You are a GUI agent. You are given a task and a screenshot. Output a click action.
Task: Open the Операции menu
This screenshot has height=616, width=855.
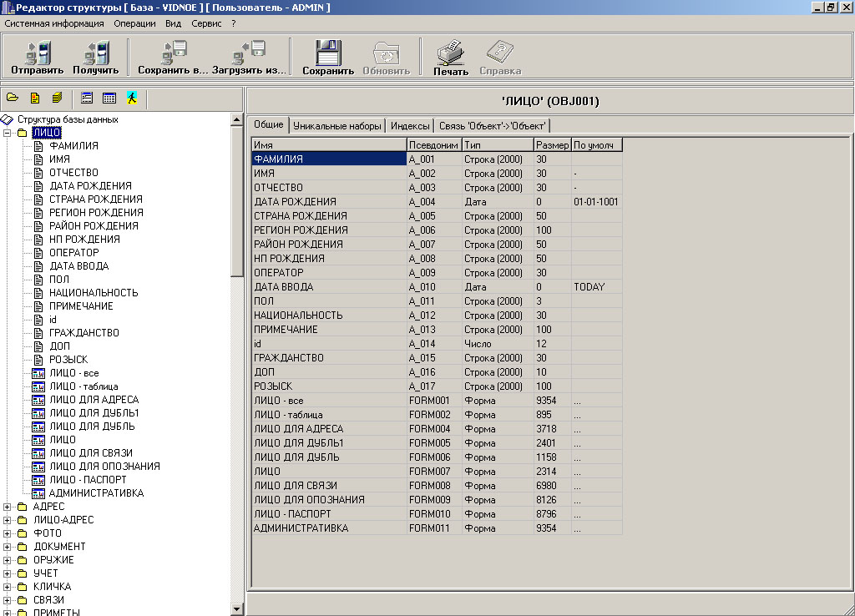coord(134,23)
